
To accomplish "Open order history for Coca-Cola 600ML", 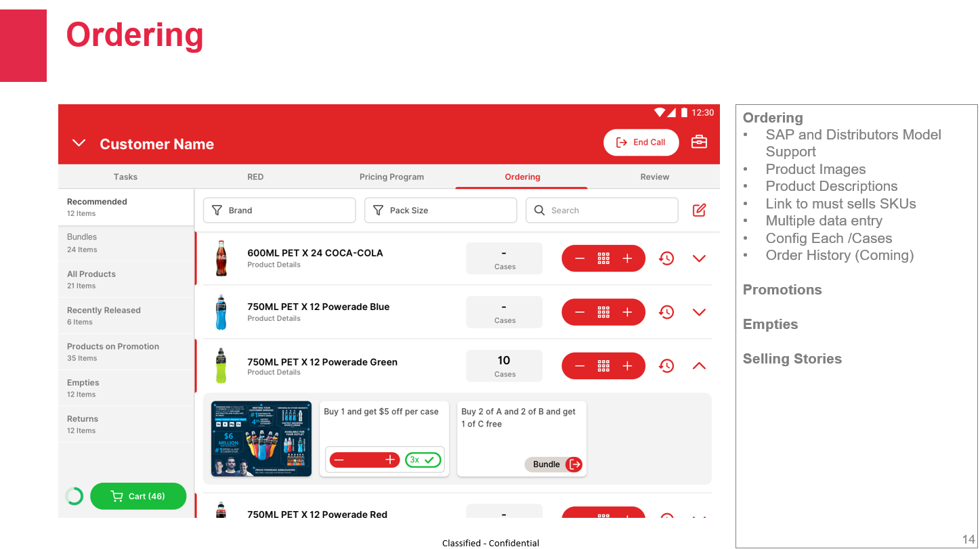I will (666, 259).
